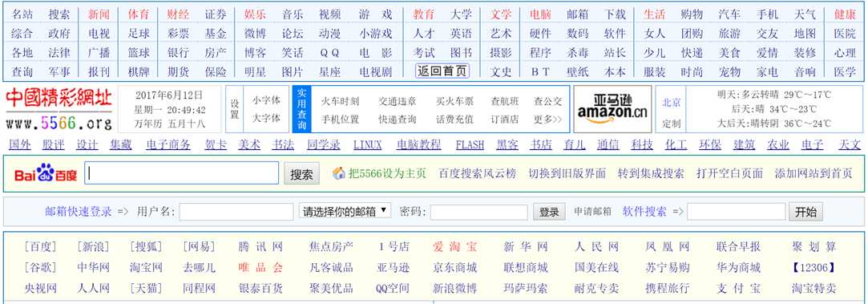Open the 话费充值 recharge link
The height and width of the screenshot is (304, 868).
click(455, 119)
